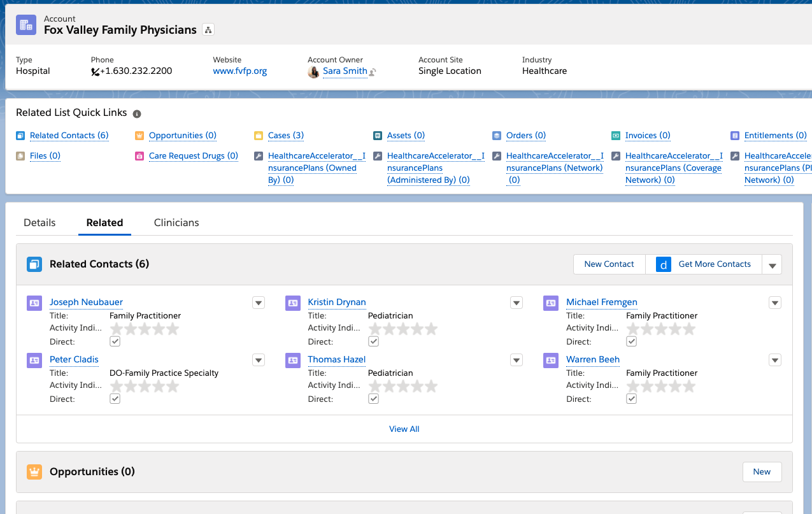Set fifth star rating for Kristin Drynan
Screen dimensions: 812x514
tap(431, 329)
